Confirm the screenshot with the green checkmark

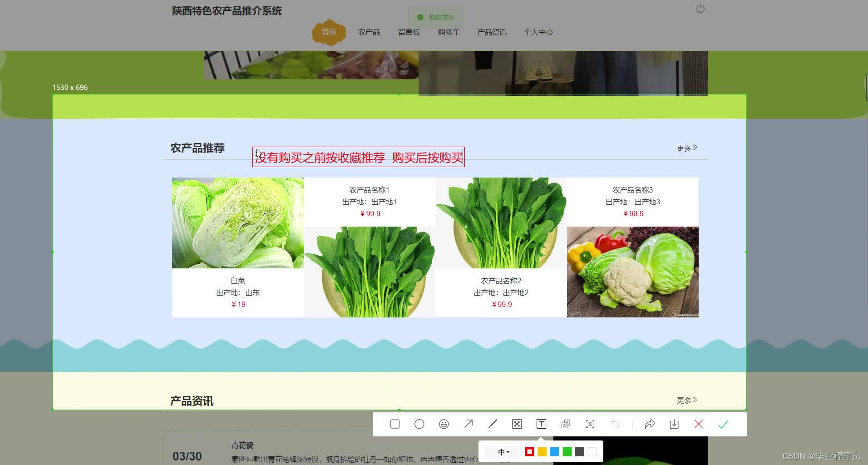(x=723, y=424)
